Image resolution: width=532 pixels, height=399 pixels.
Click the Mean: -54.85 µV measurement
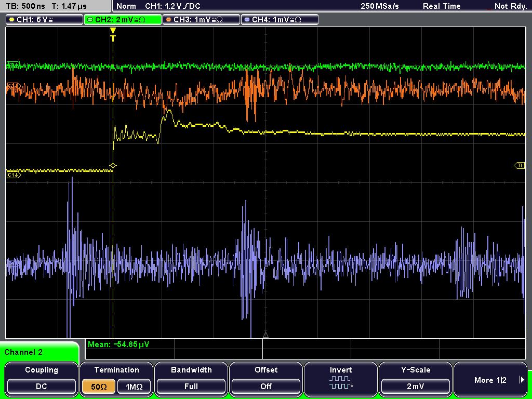tap(118, 344)
